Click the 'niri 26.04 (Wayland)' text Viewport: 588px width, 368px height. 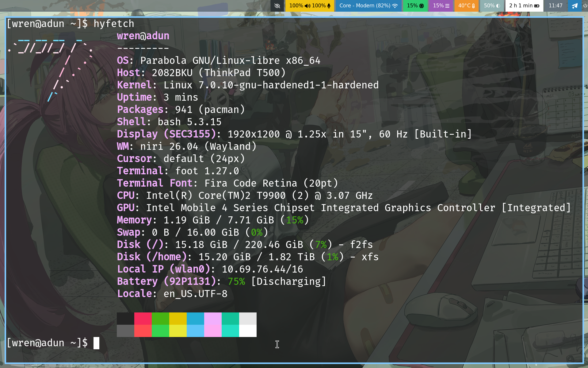198,146
